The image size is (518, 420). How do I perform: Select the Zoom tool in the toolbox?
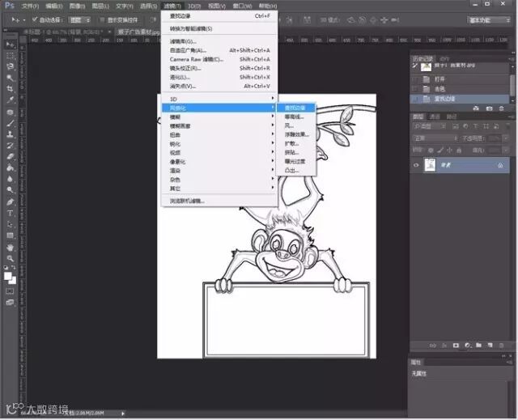(x=11, y=258)
